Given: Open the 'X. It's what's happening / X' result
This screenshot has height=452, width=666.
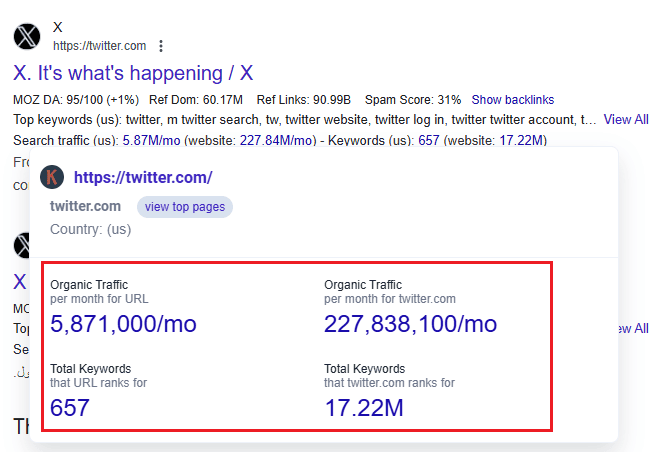Looking at the screenshot, I should (133, 73).
